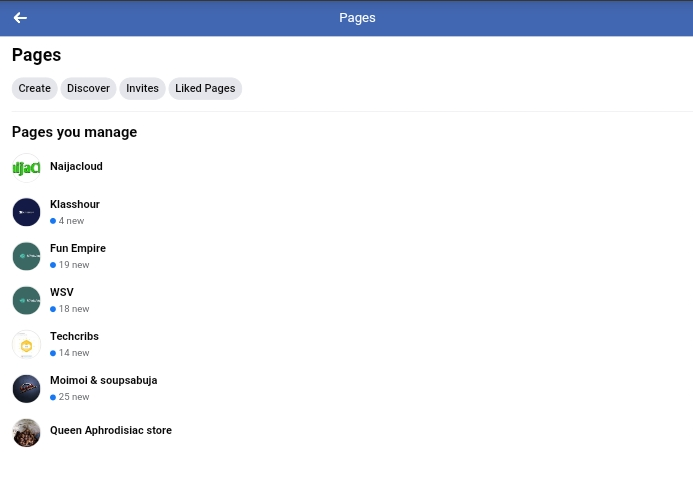Open the Klasshour page

pos(75,204)
